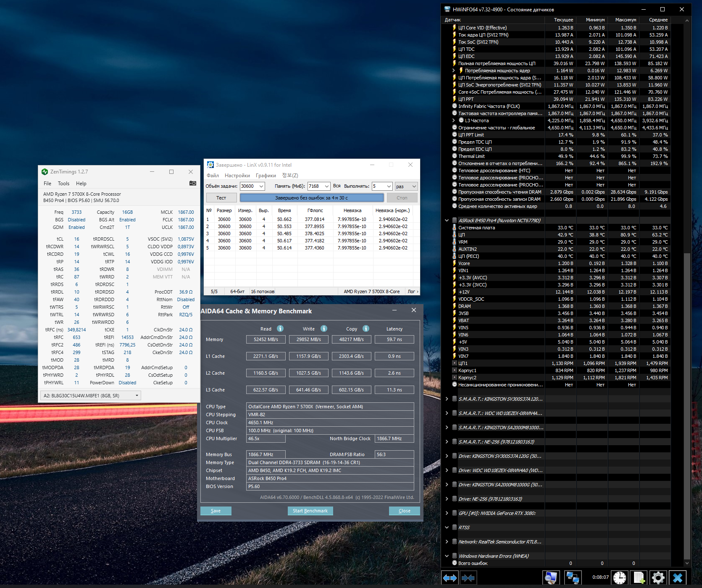The width and height of the screenshot is (702, 588).
Task: Click the scroll down arrow in HWiNFO sensor list
Action: [x=687, y=563]
